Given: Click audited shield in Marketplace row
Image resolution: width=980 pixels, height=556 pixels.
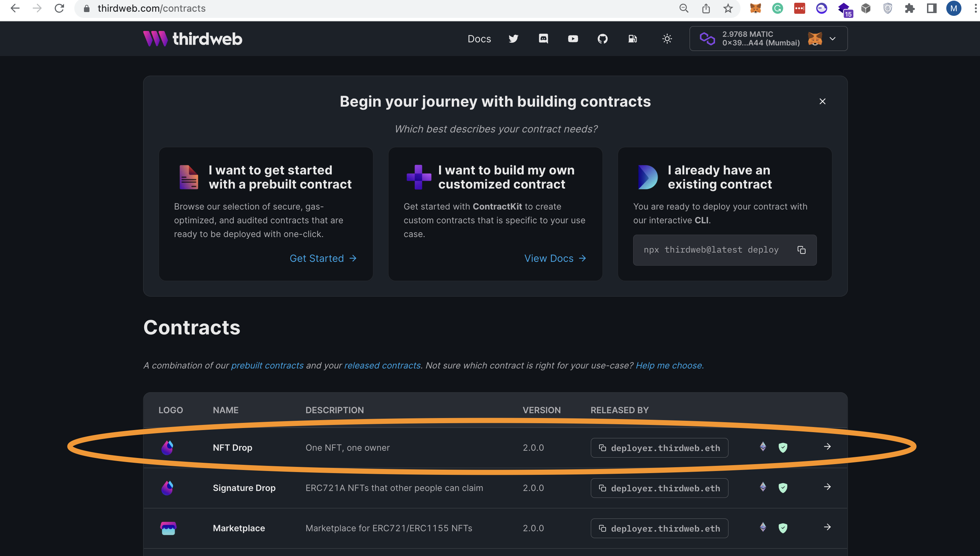Looking at the screenshot, I should pos(783,528).
